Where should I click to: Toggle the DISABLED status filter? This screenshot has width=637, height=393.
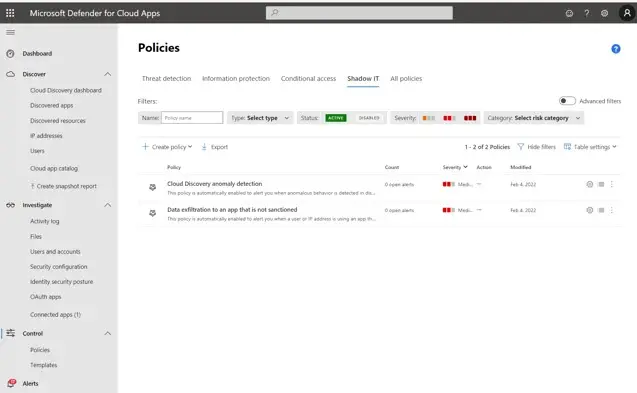(x=369, y=118)
